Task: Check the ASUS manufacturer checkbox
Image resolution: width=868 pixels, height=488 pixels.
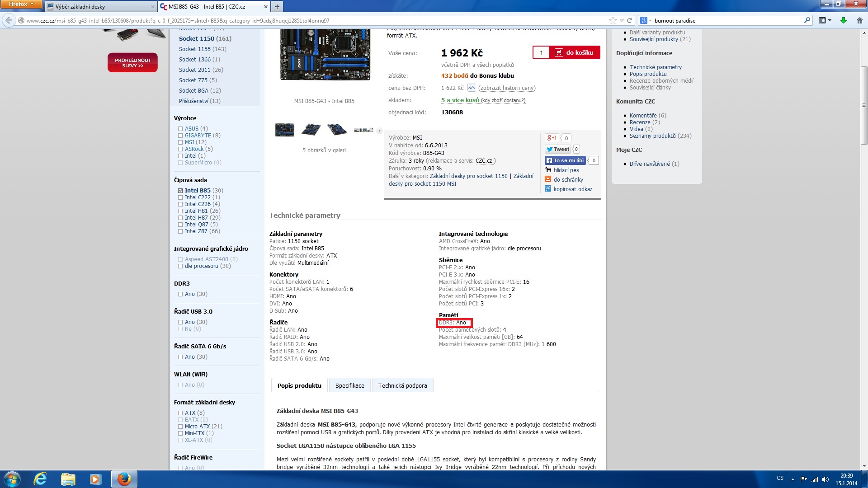Action: point(180,129)
